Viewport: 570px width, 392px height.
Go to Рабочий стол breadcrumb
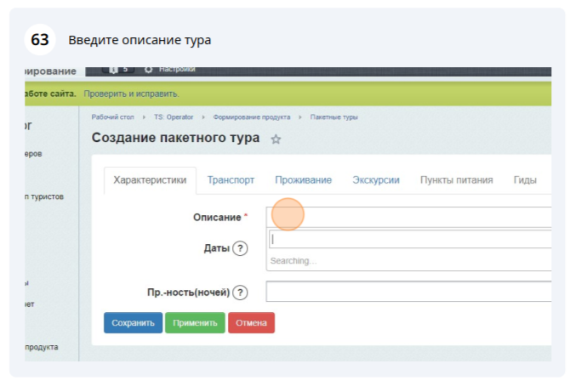(112, 117)
